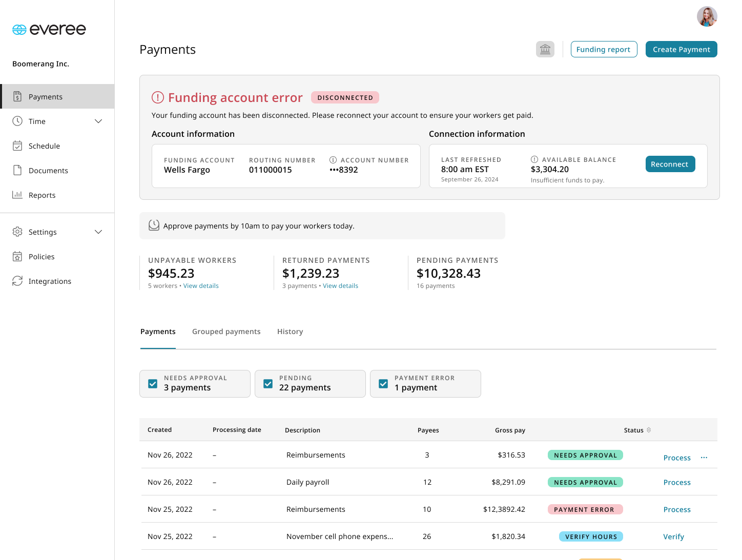This screenshot has width=742, height=560.
Task: View details for unpayable workers
Action: [201, 286]
